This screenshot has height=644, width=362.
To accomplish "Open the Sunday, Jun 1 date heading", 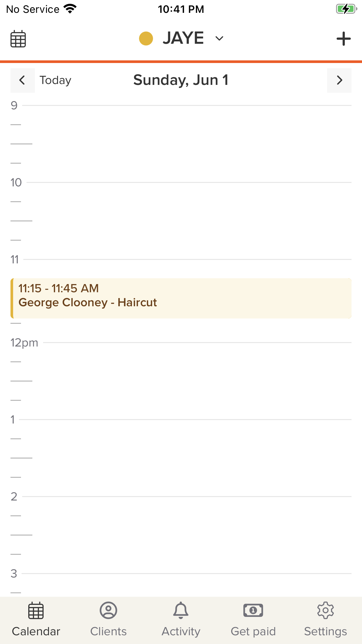I will [x=181, y=80].
